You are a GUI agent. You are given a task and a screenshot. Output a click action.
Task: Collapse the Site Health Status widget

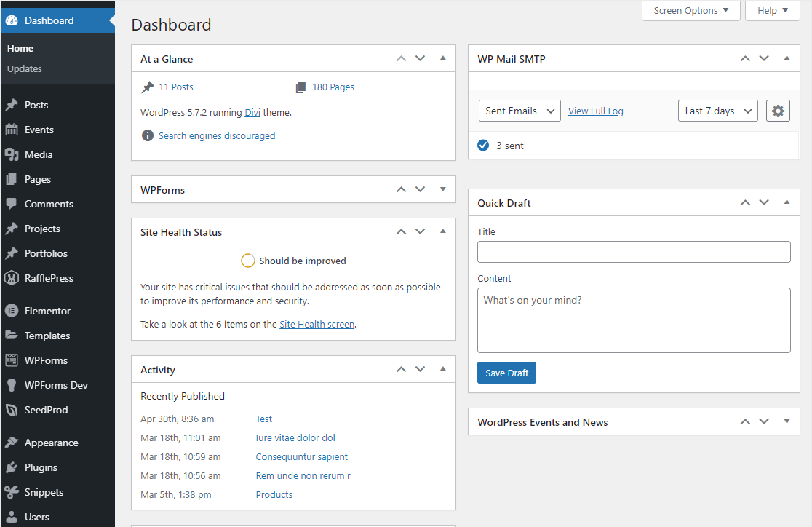click(443, 231)
